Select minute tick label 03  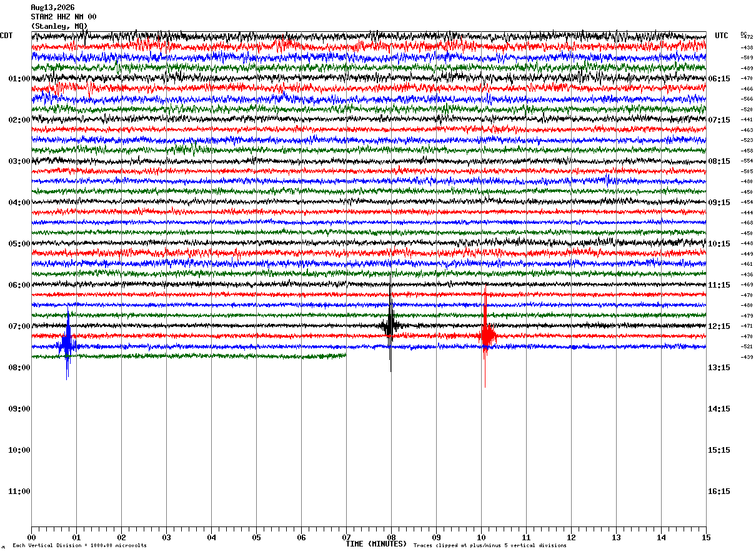pyautogui.click(x=166, y=537)
